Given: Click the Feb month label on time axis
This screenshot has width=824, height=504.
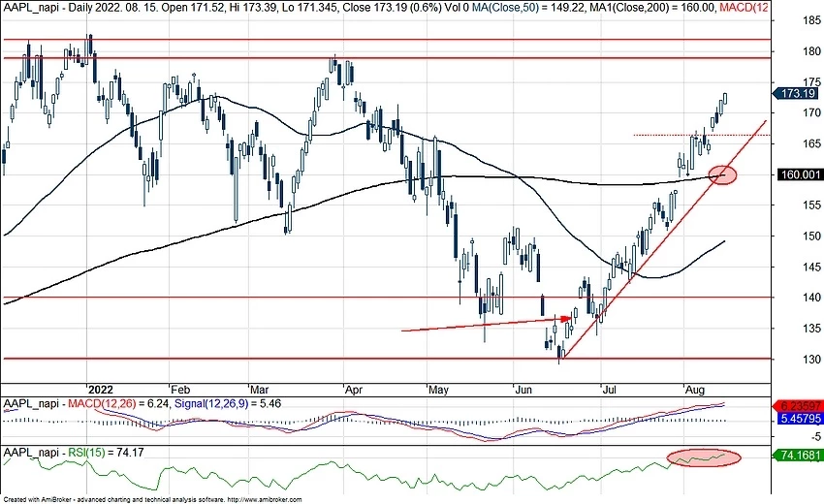Looking at the screenshot, I should click(180, 390).
